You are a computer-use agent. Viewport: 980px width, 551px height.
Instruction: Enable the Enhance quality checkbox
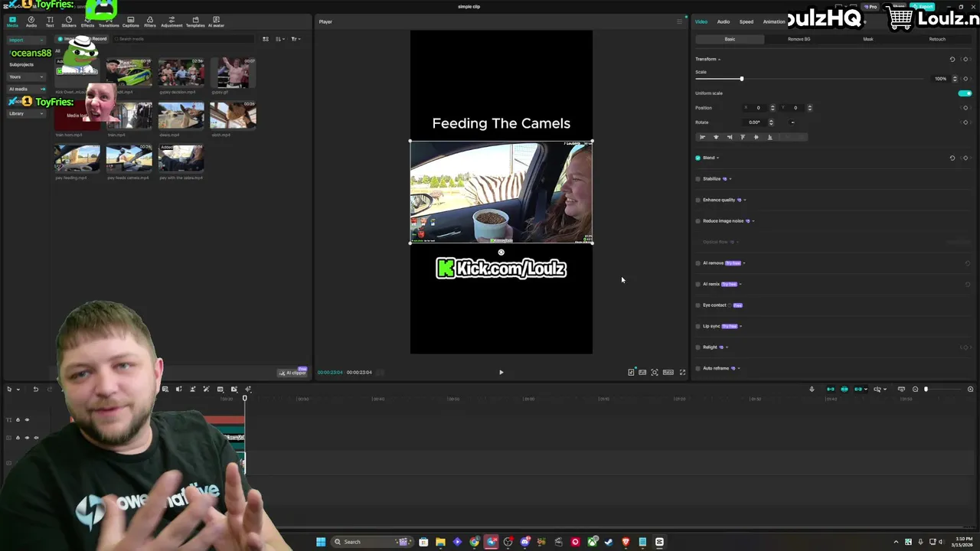point(697,200)
